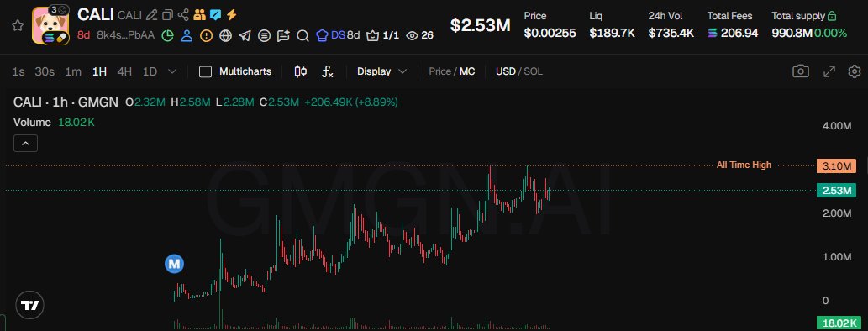Click the Liq $189.7K value
868x331 pixels.
pos(612,34)
